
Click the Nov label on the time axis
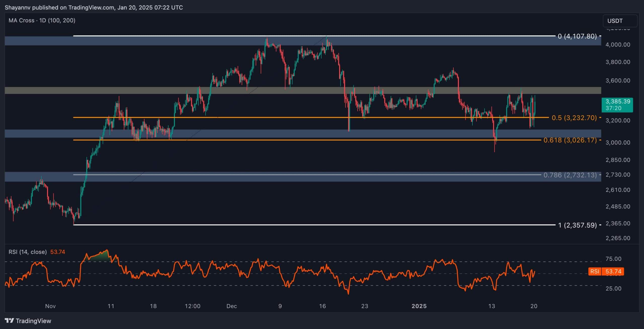pyautogui.click(x=50, y=306)
